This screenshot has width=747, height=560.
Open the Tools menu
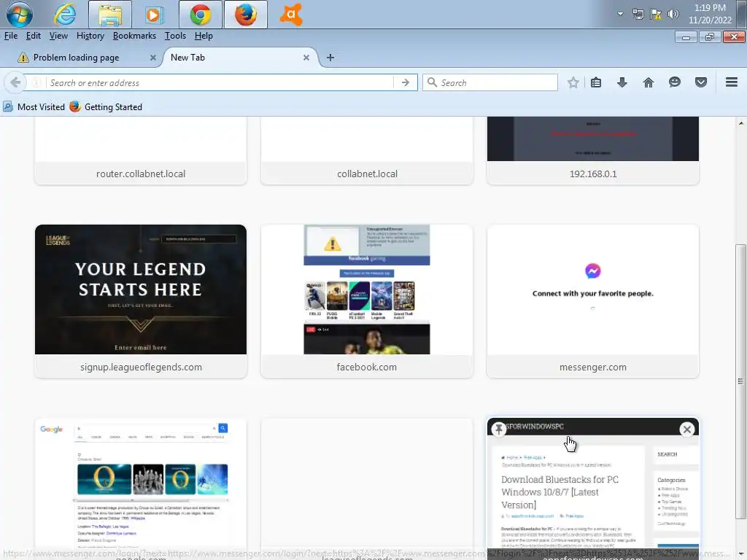(175, 36)
